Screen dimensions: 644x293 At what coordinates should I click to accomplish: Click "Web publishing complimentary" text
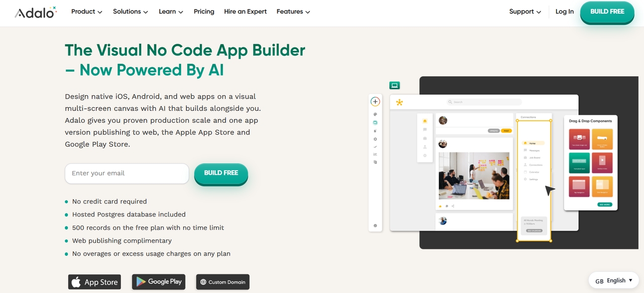122,241
